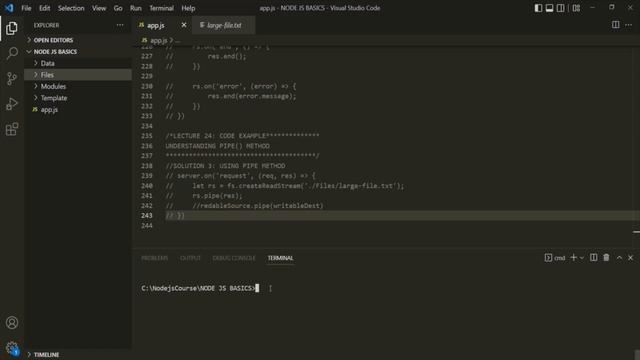The height and width of the screenshot is (360, 640).
Task: Switch to the Output panel tab
Action: [x=190, y=258]
